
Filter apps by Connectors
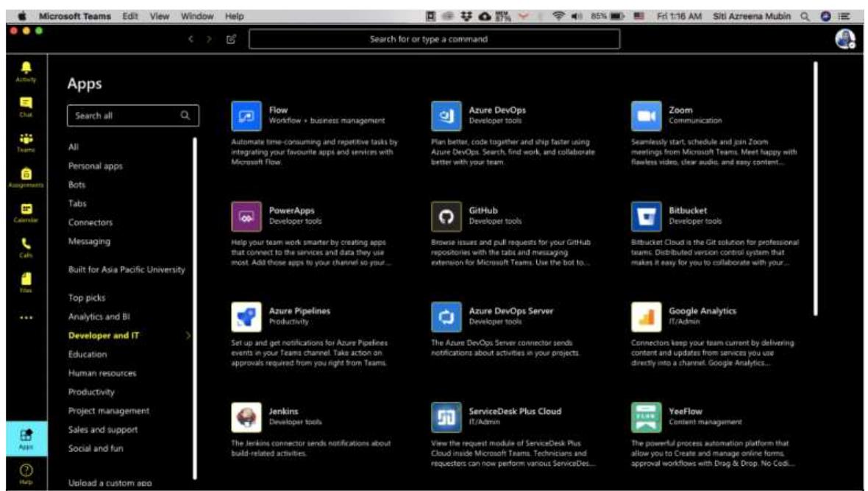[90, 222]
